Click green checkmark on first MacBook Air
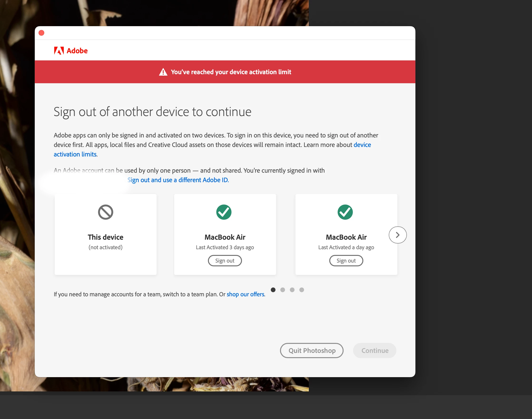 coord(224,212)
